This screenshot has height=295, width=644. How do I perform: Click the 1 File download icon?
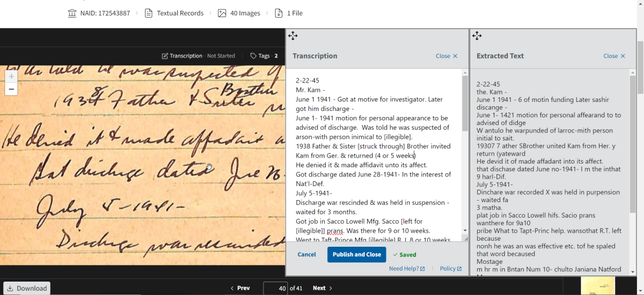pyautogui.click(x=279, y=13)
